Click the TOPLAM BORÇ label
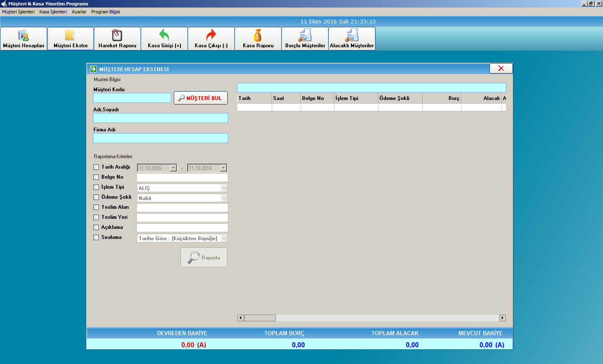This screenshot has height=364, width=603. click(x=284, y=333)
